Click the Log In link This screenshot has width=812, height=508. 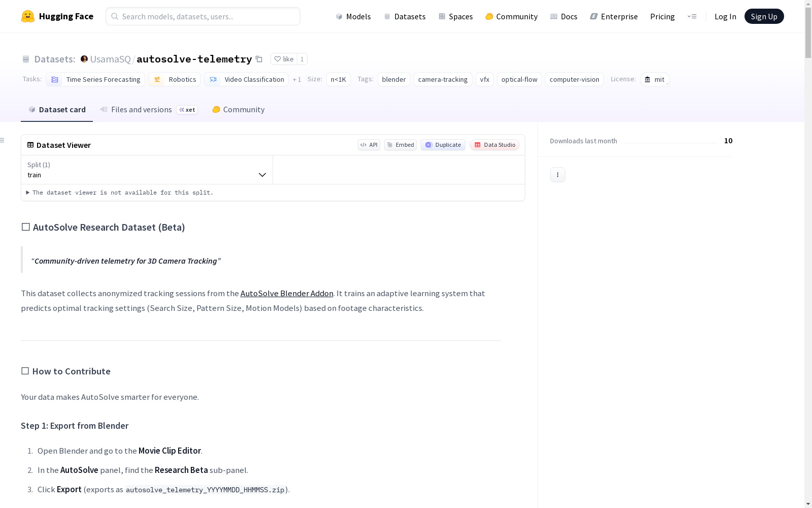coord(725,16)
